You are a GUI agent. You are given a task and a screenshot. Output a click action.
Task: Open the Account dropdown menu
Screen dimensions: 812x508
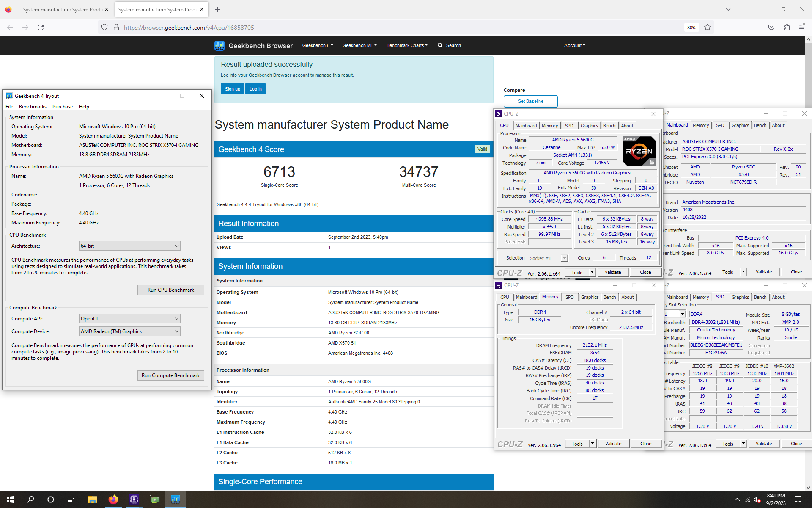575,45
